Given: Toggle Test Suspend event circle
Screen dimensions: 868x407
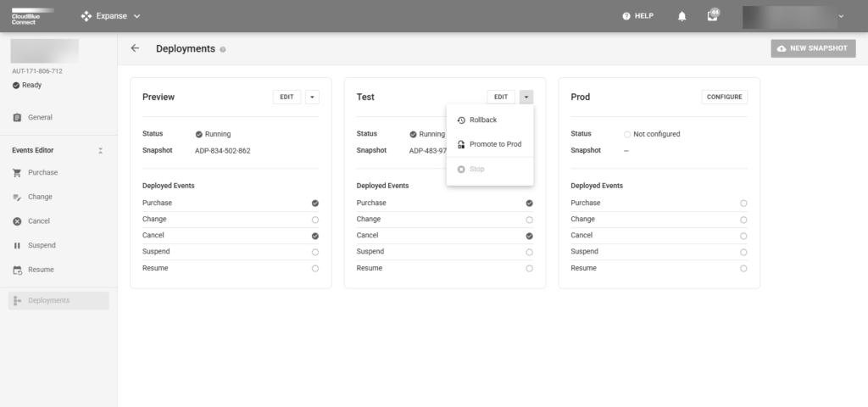Looking at the screenshot, I should pos(529,252).
